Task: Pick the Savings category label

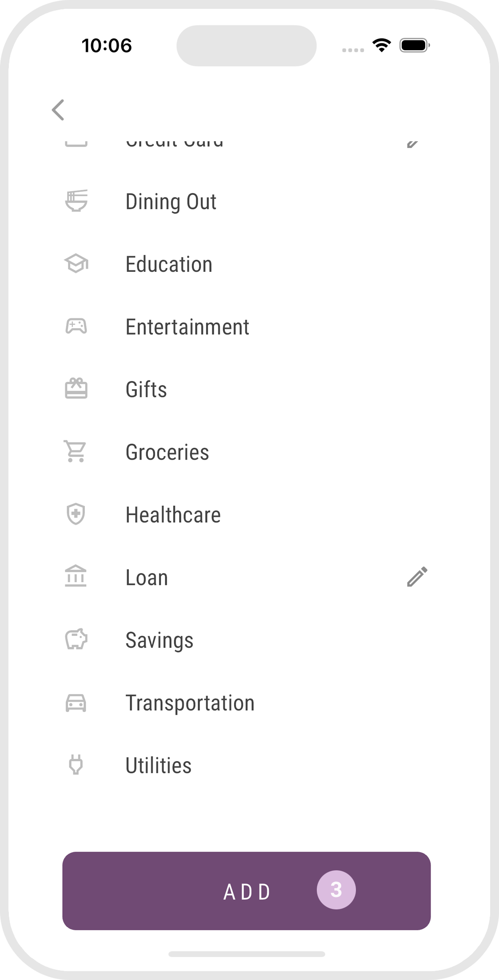Action: point(159,640)
